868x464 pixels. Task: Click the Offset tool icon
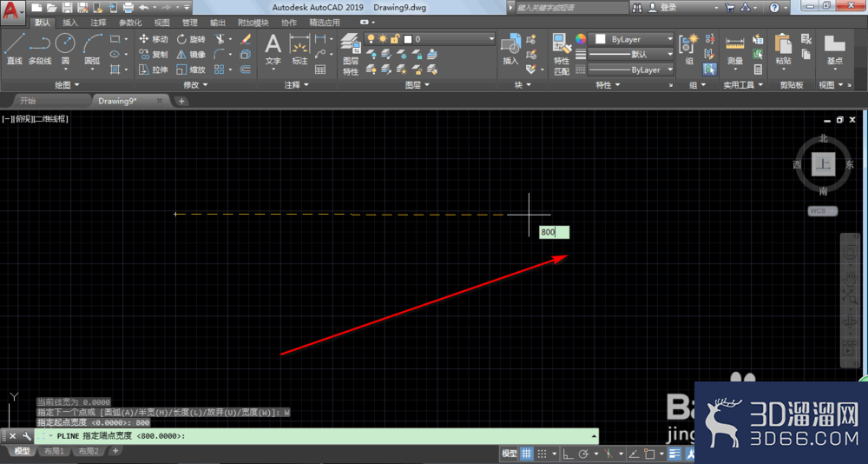[x=246, y=70]
